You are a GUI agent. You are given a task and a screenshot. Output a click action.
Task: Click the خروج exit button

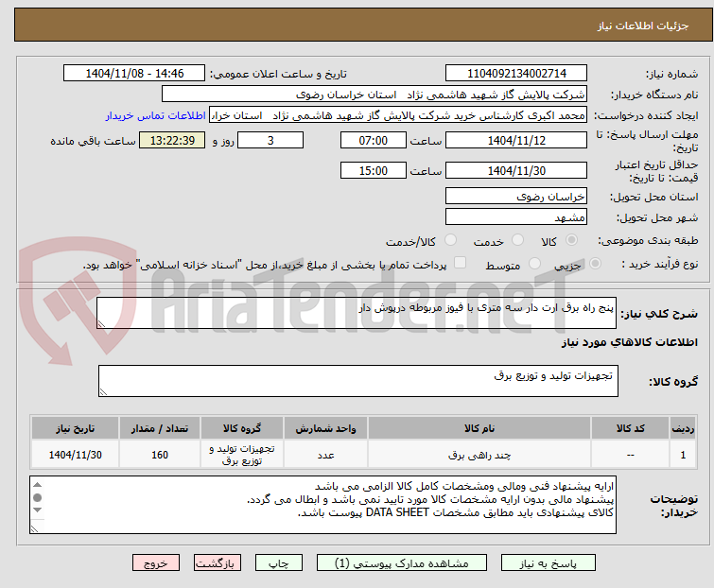point(156,563)
